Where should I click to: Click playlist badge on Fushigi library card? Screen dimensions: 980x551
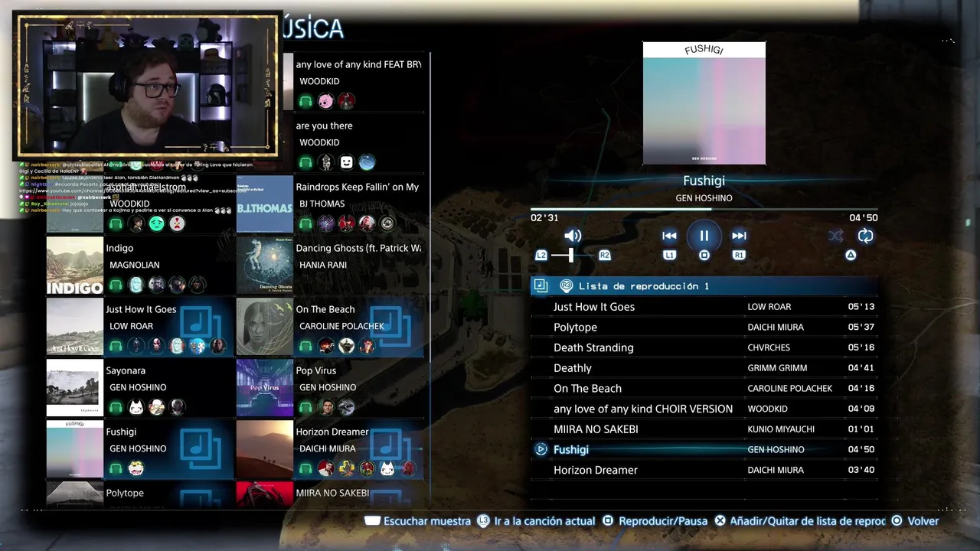201,449
